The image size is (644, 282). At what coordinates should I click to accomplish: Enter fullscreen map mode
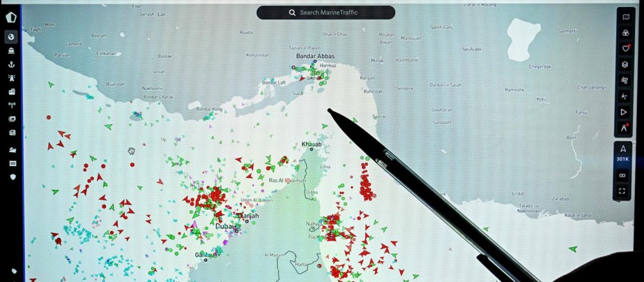point(623,191)
